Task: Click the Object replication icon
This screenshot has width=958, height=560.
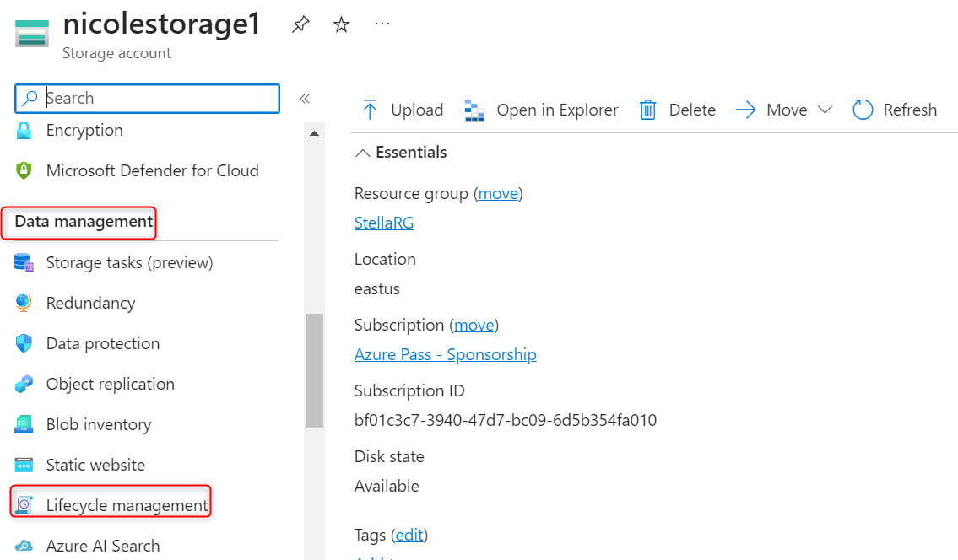Action: 24,385
